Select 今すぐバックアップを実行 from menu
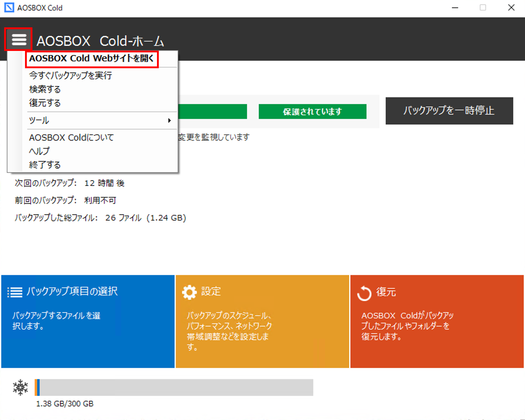Screen dimensions: 525x420 tap(70, 75)
